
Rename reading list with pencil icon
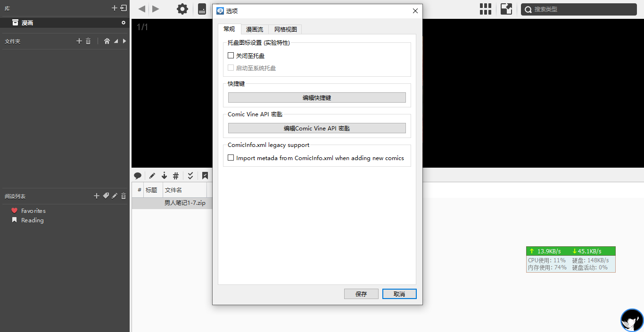point(115,196)
